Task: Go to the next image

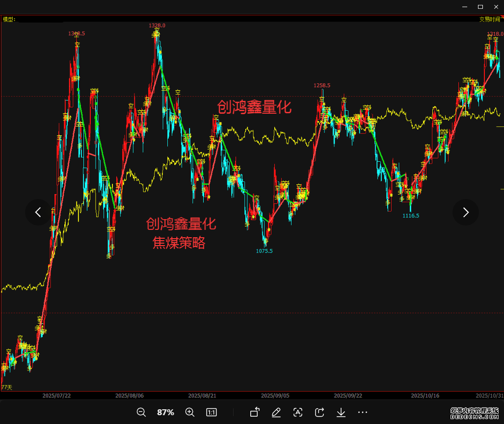Action: coord(466,212)
